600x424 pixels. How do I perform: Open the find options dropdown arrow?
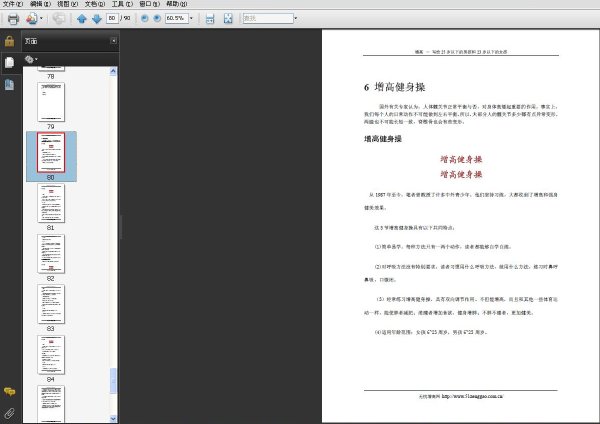point(295,18)
